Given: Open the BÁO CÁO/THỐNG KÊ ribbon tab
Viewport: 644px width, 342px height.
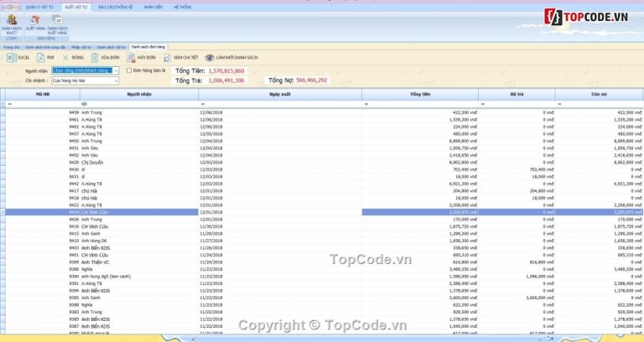Looking at the screenshot, I should tap(116, 7).
